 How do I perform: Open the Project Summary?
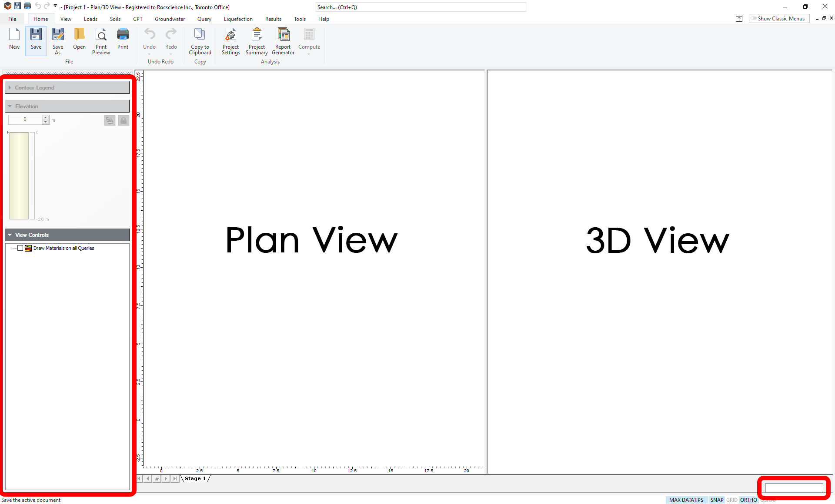coord(257,41)
